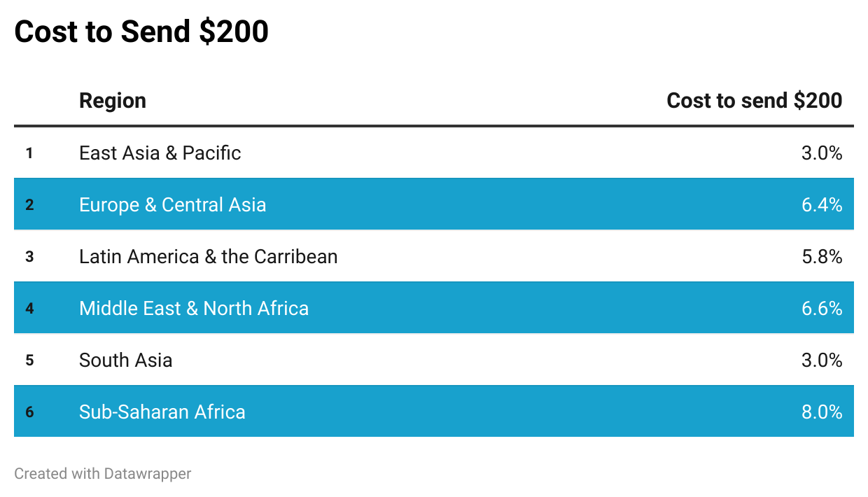Image resolution: width=868 pixels, height=497 pixels.
Task: Select the East Asia & Pacific row label
Action: coord(160,153)
